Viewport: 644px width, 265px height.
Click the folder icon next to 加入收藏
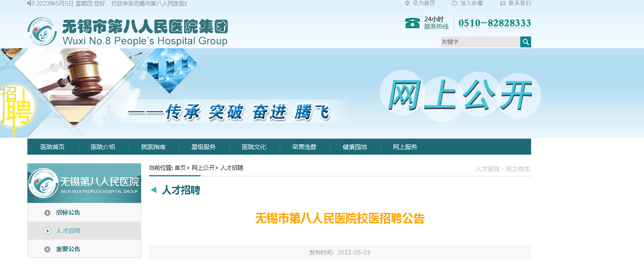click(x=455, y=3)
